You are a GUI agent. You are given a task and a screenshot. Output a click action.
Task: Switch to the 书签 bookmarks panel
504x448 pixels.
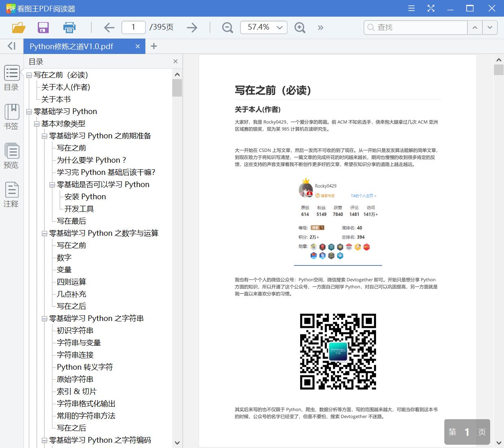click(x=12, y=117)
